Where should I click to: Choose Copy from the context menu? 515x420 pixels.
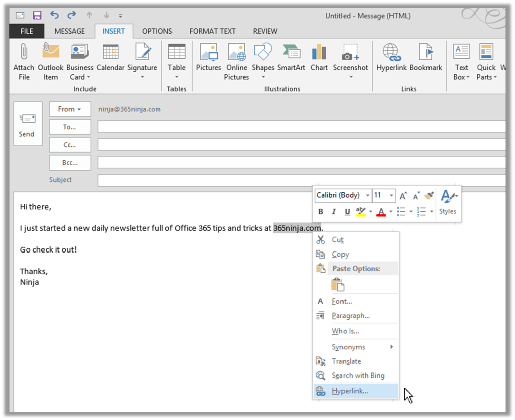356,254
